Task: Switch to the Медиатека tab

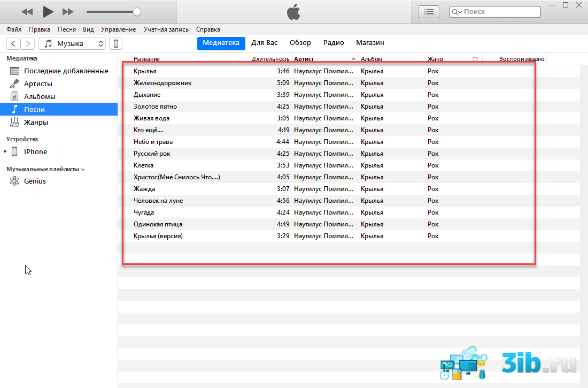Action: pyautogui.click(x=221, y=43)
